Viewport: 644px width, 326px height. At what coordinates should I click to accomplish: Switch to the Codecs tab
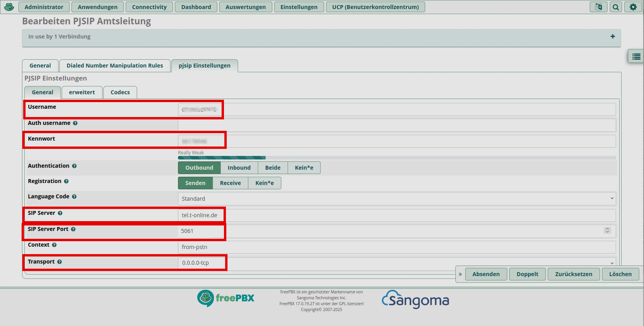[120, 92]
